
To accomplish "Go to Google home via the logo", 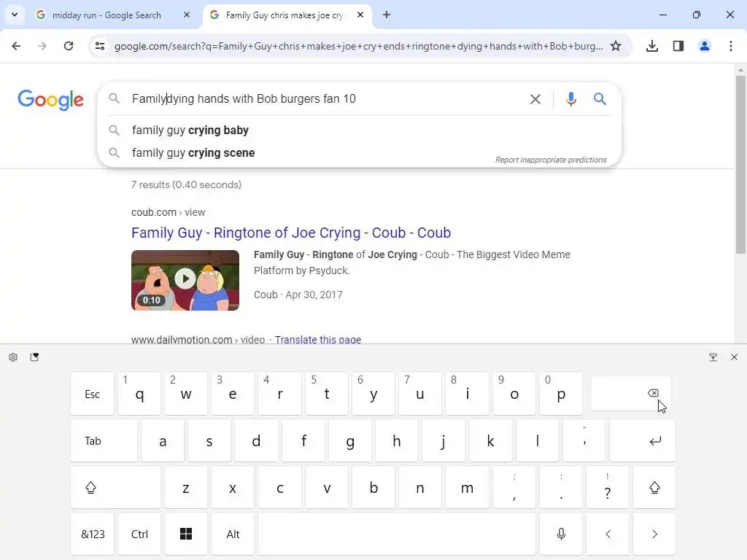I will [50, 99].
